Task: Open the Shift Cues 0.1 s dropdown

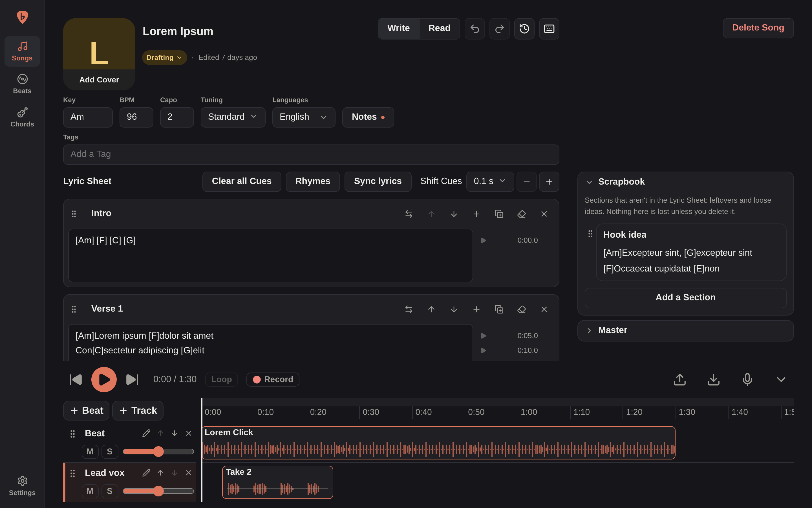Action: 490,181
